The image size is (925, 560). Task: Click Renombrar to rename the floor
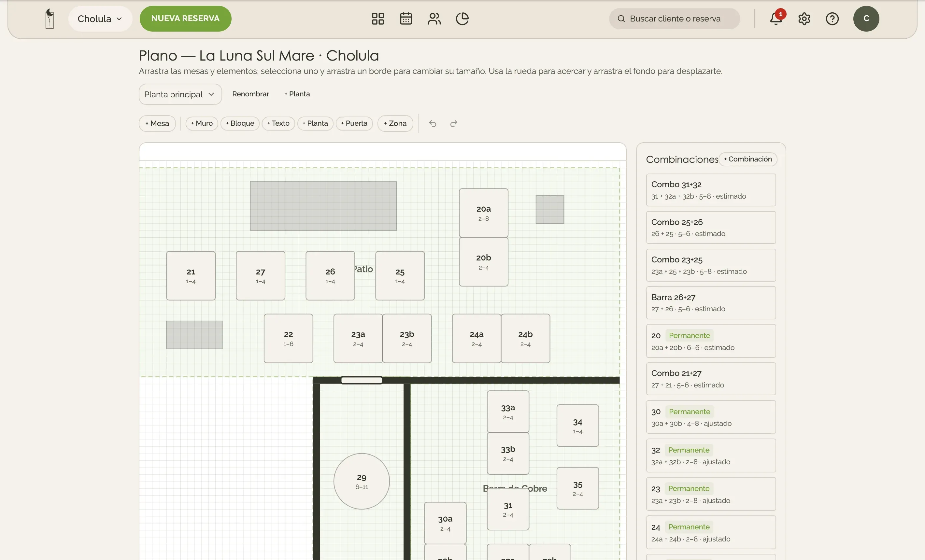coord(250,94)
